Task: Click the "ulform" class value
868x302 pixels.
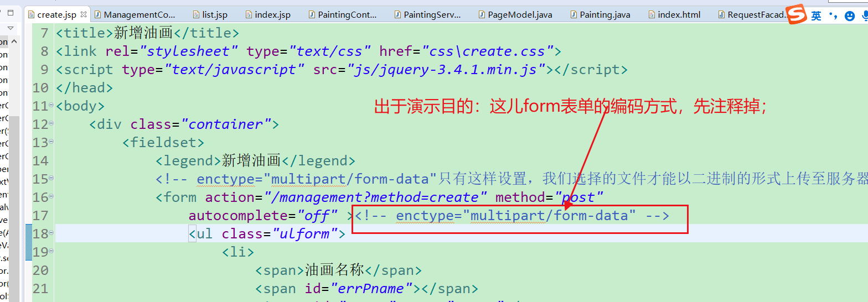Action: point(306,234)
